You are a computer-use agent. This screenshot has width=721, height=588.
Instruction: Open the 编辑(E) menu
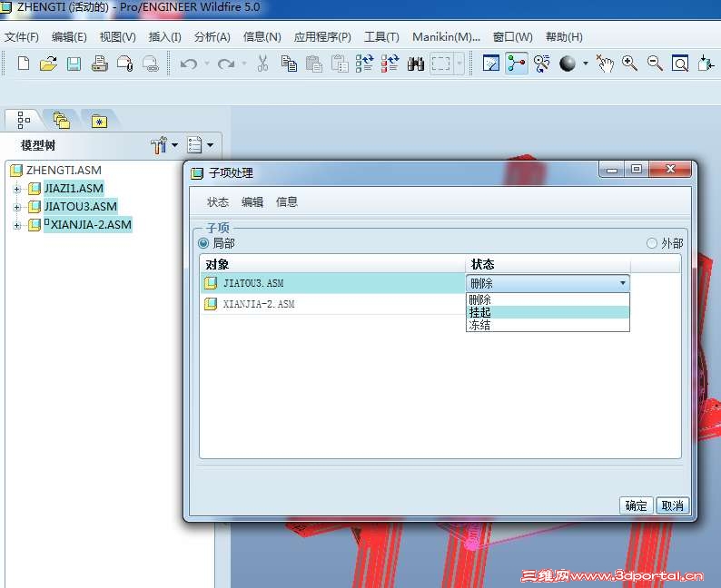(x=69, y=36)
